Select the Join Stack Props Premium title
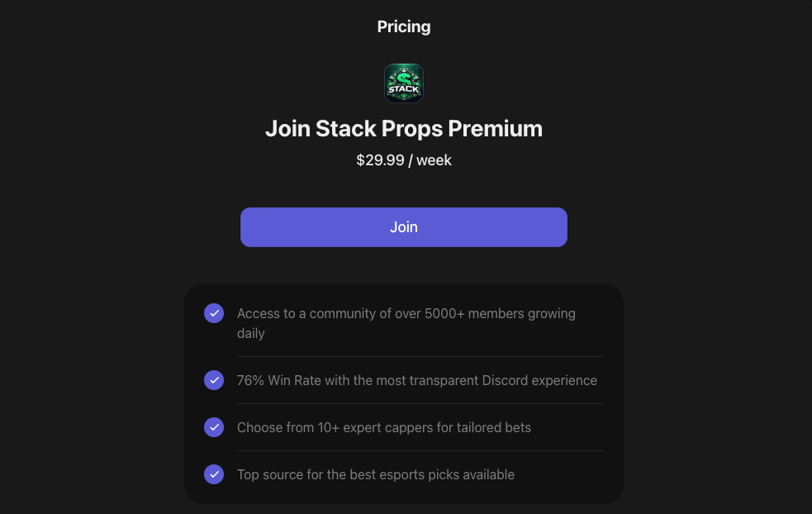 (404, 128)
